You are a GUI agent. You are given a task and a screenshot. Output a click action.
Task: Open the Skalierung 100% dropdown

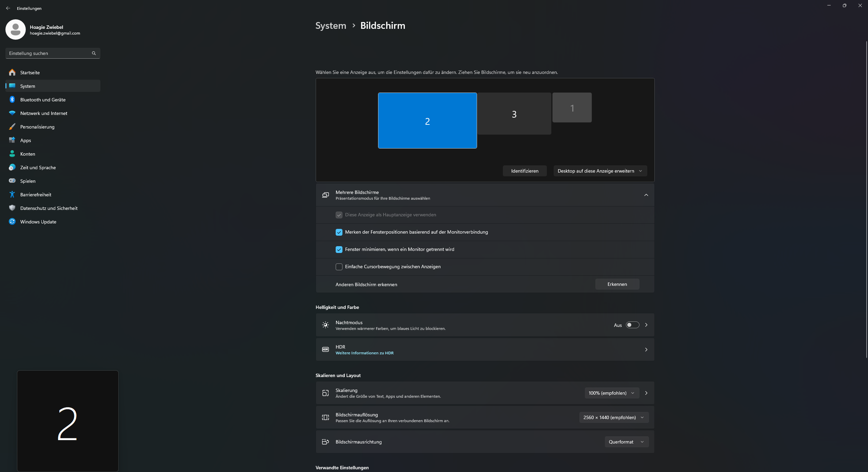(x=611, y=393)
